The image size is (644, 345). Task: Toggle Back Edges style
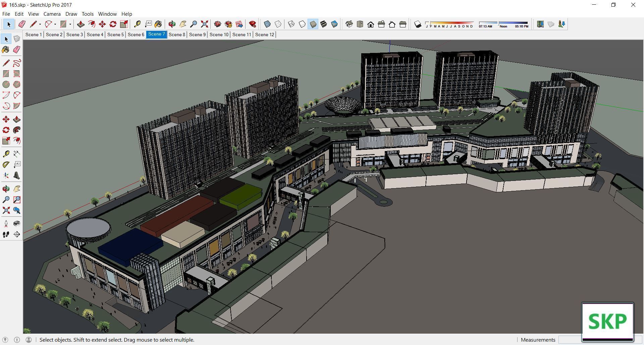pos(278,24)
